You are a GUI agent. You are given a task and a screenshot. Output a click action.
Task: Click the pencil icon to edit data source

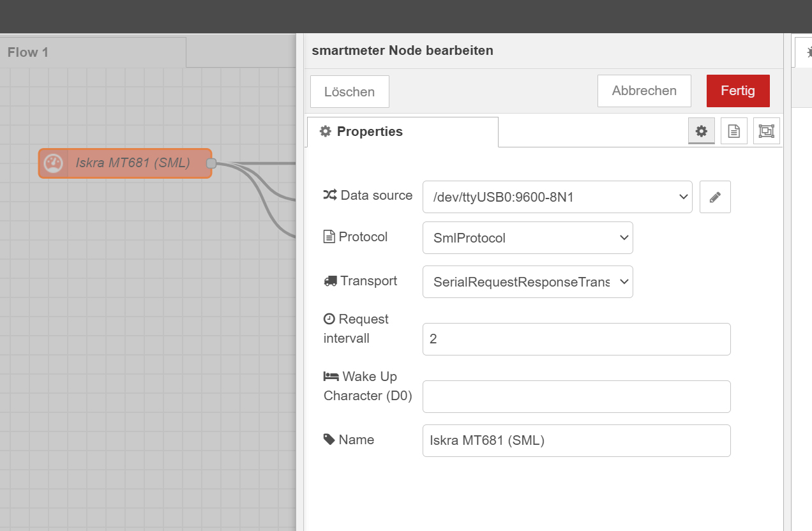pyautogui.click(x=715, y=197)
